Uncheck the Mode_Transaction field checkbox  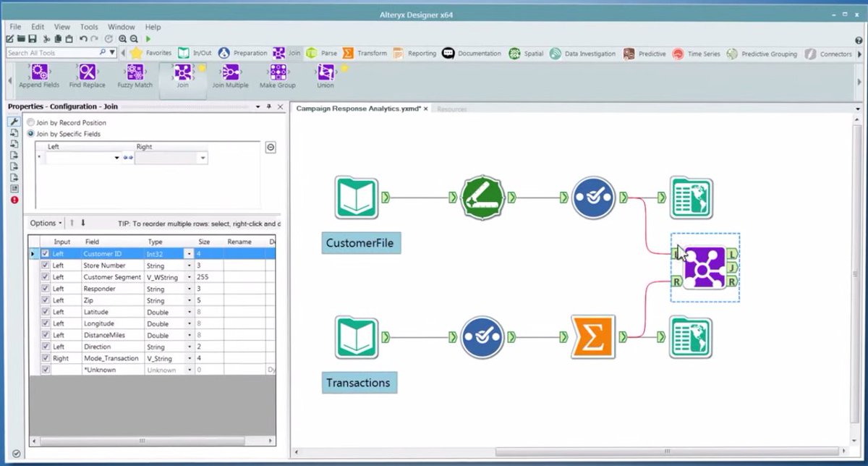tap(46, 358)
